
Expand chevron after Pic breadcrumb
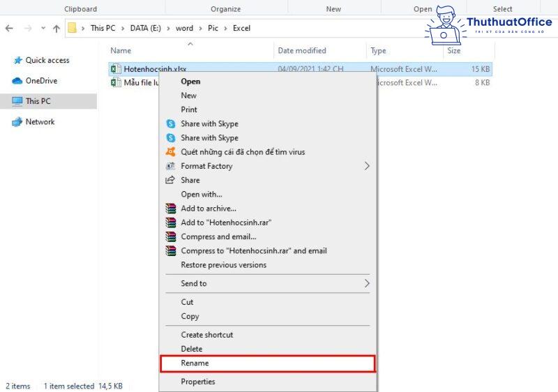tap(225, 29)
